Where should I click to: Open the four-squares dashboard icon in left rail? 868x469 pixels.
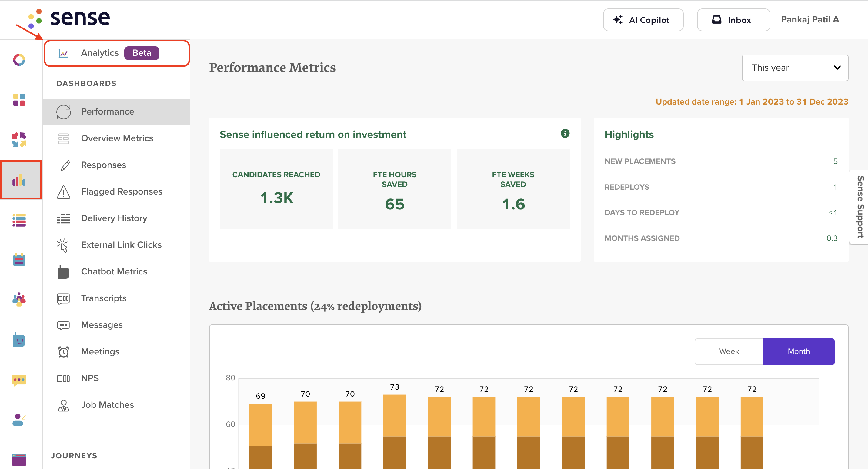(19, 100)
